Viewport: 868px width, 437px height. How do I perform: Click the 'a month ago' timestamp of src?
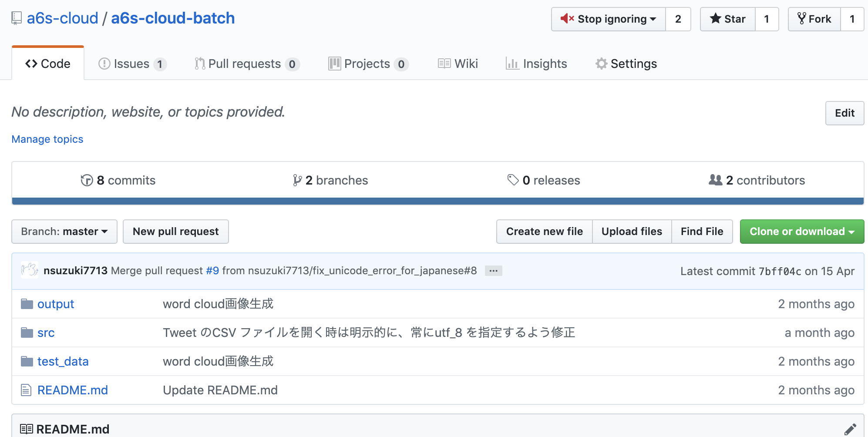[820, 333]
